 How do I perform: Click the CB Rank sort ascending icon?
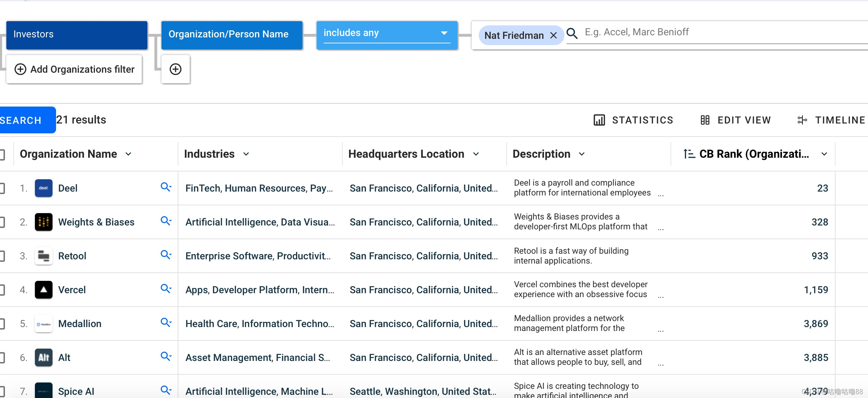[x=689, y=154]
